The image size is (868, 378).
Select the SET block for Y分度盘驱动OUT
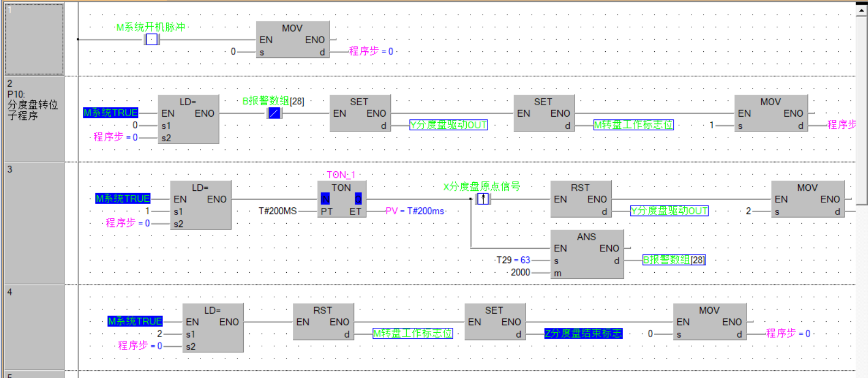359,113
